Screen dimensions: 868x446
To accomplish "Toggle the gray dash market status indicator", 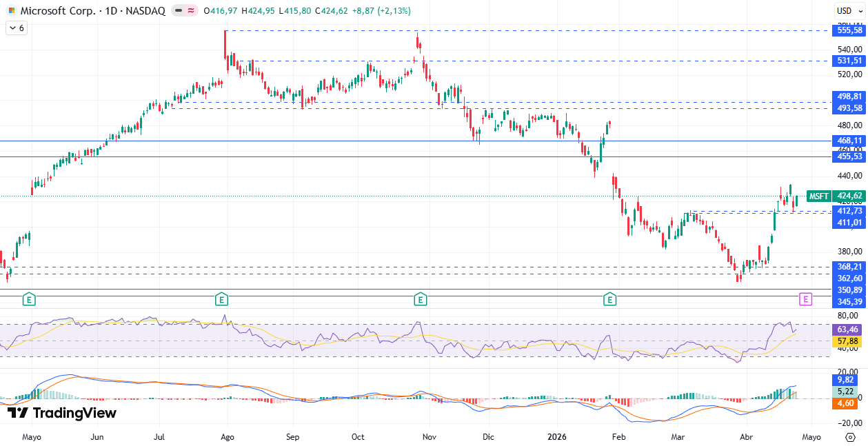I will (x=178, y=11).
